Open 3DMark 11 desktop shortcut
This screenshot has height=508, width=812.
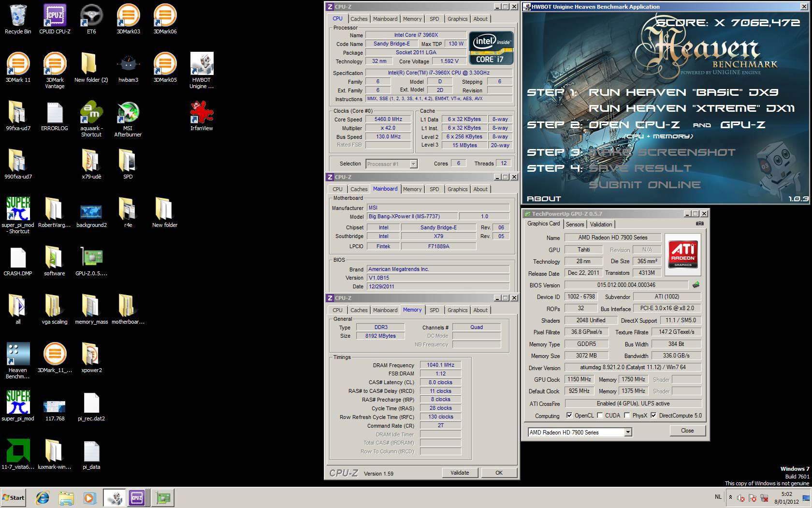point(18,68)
